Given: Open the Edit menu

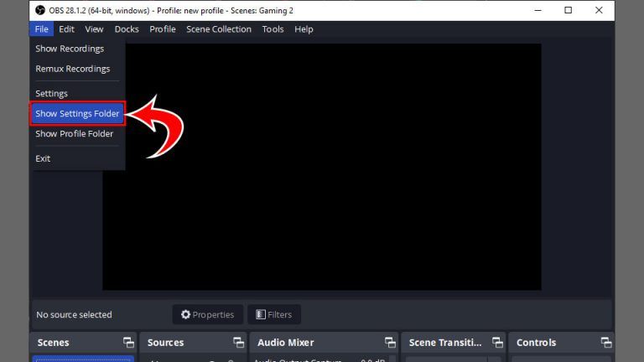Looking at the screenshot, I should (x=66, y=29).
